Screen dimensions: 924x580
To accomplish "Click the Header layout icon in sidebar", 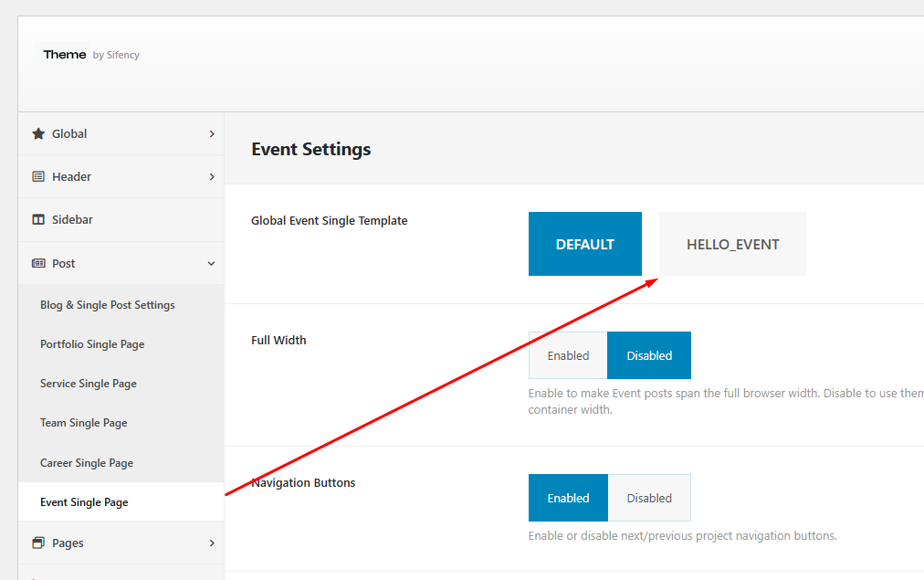I will tap(38, 176).
